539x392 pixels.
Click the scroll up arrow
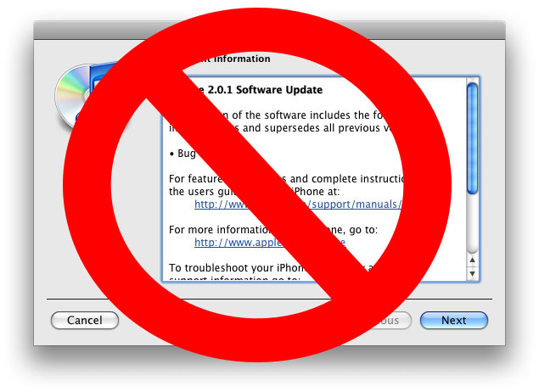point(472,260)
